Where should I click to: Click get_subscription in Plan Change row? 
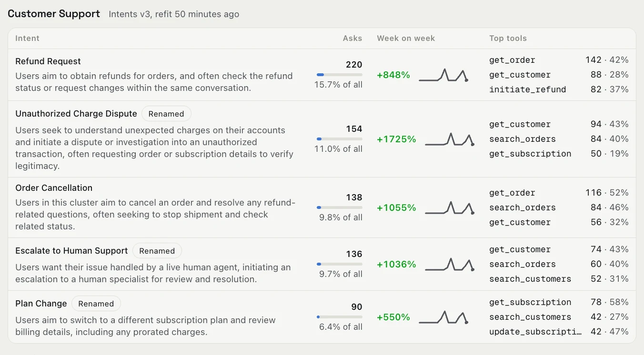[530, 302]
